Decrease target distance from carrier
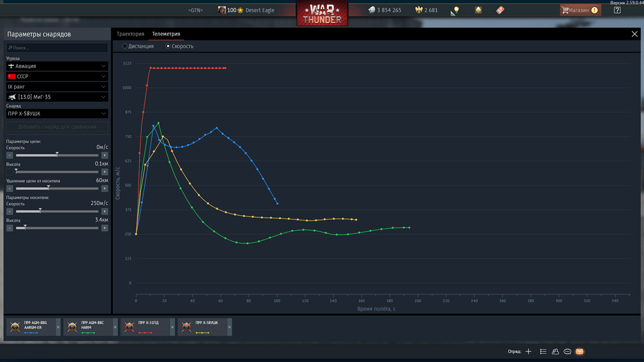644x362 pixels. [10, 189]
